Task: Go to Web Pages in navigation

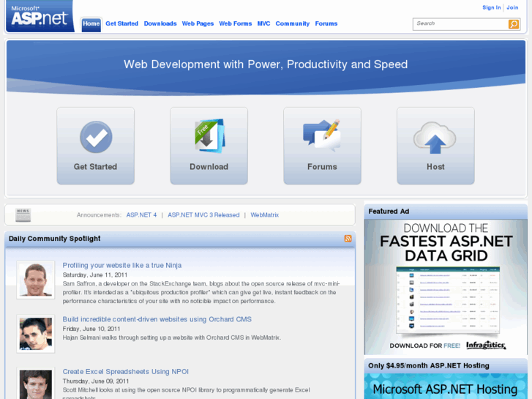Action: pyautogui.click(x=198, y=23)
